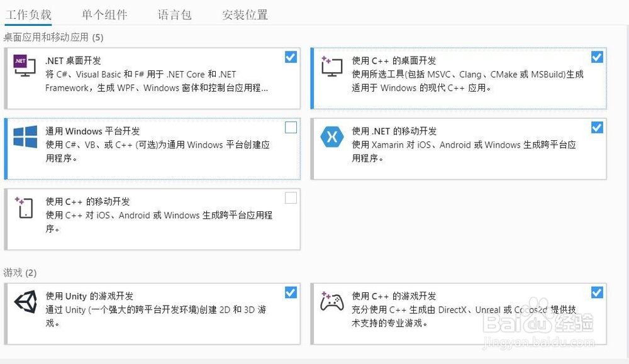Select the 使用 C++ 的游戏开发 title
This screenshot has height=364, width=629.
point(394,296)
